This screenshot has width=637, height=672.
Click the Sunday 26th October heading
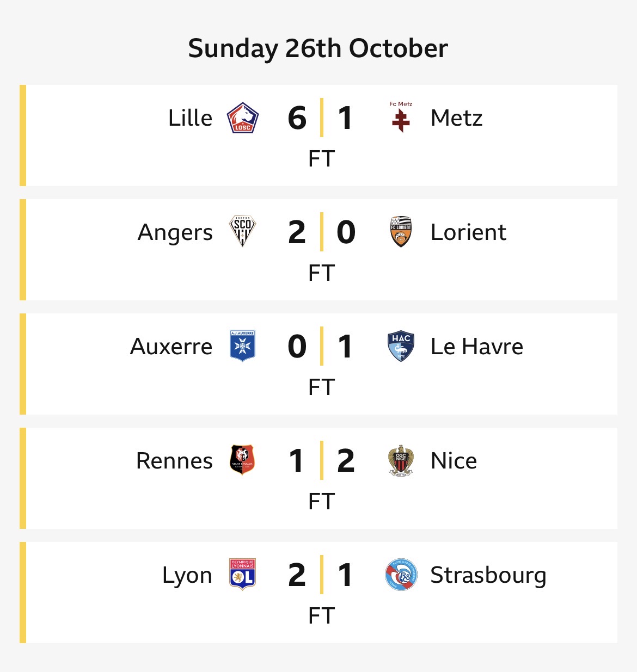pos(318,48)
